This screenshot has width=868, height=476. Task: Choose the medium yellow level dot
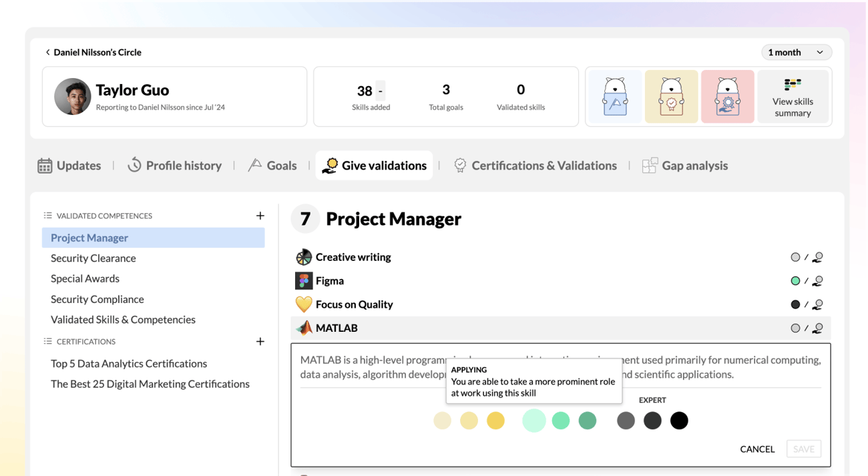(x=469, y=421)
